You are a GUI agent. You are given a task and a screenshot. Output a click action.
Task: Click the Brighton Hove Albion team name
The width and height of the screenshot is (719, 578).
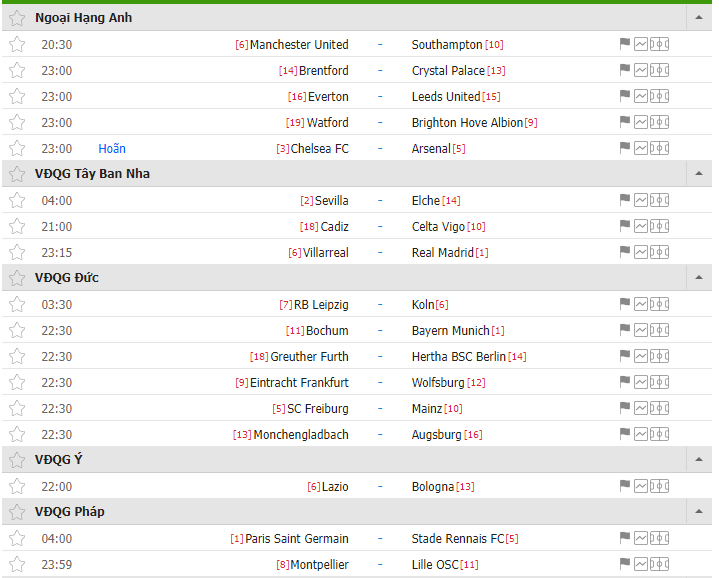tap(467, 122)
